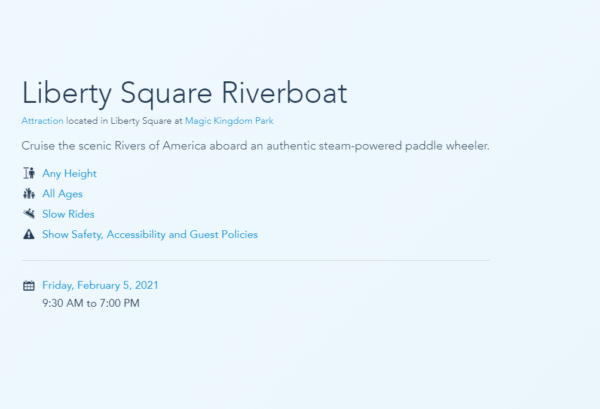Image resolution: width=600 pixels, height=409 pixels.
Task: Click the 7:00 PM closing time
Action: click(x=120, y=303)
